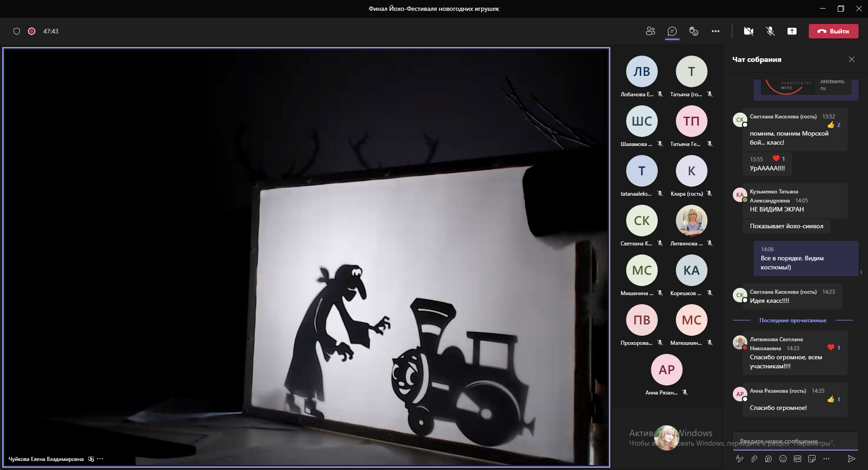This screenshot has width=868, height=470.
Task: Close the Чат собрания panel
Action: (x=852, y=59)
